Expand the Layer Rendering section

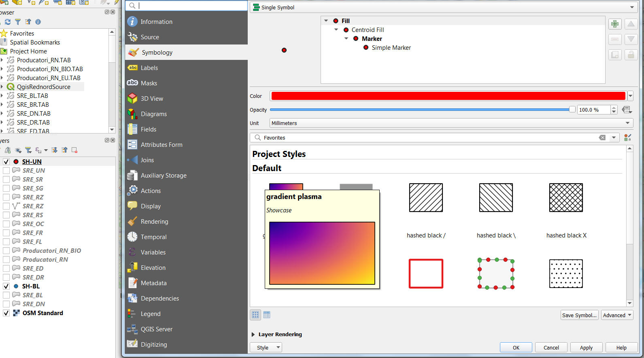[253, 335]
